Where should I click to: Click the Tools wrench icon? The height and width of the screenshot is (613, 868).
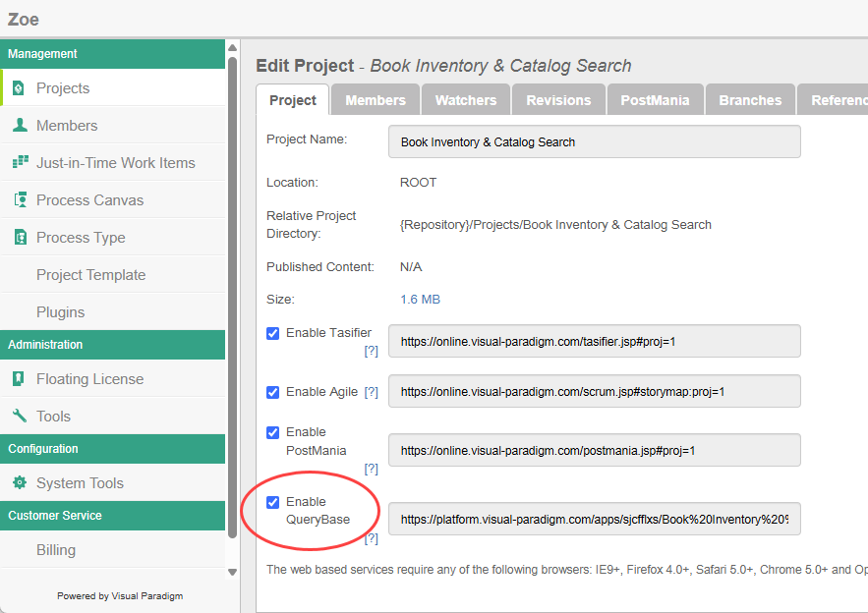(x=20, y=416)
